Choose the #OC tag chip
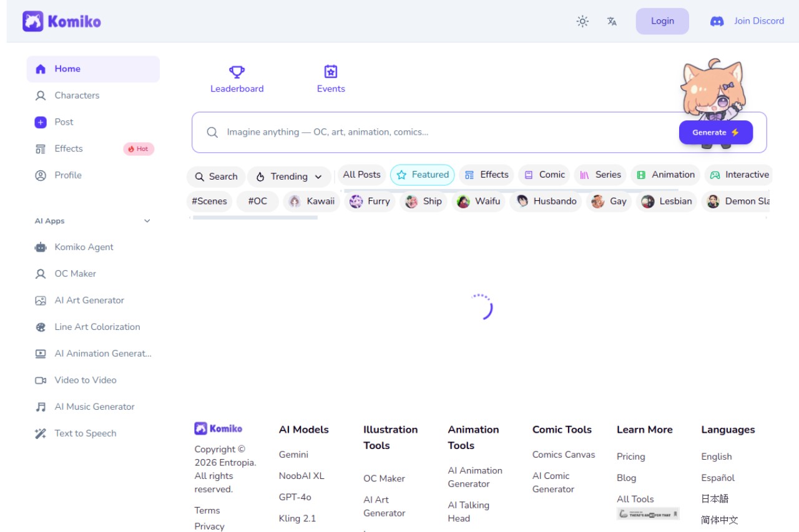 tap(257, 201)
